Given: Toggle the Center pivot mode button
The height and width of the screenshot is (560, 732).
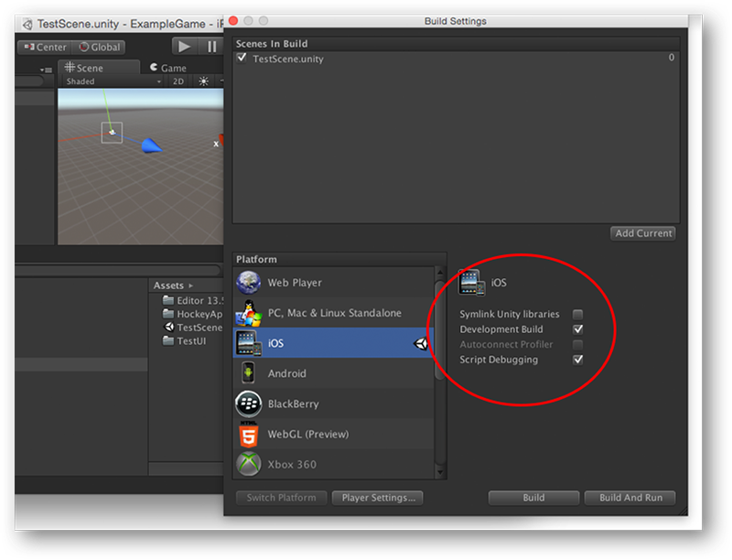Looking at the screenshot, I should (45, 48).
